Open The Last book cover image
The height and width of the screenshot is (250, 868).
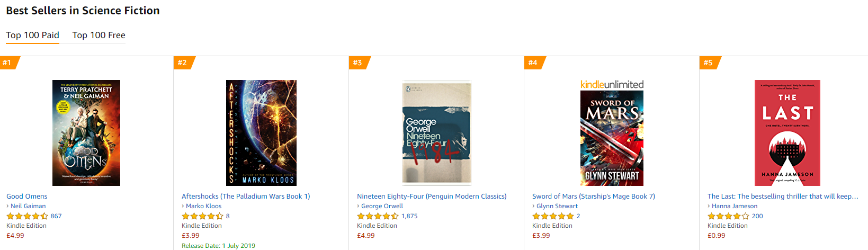787,132
